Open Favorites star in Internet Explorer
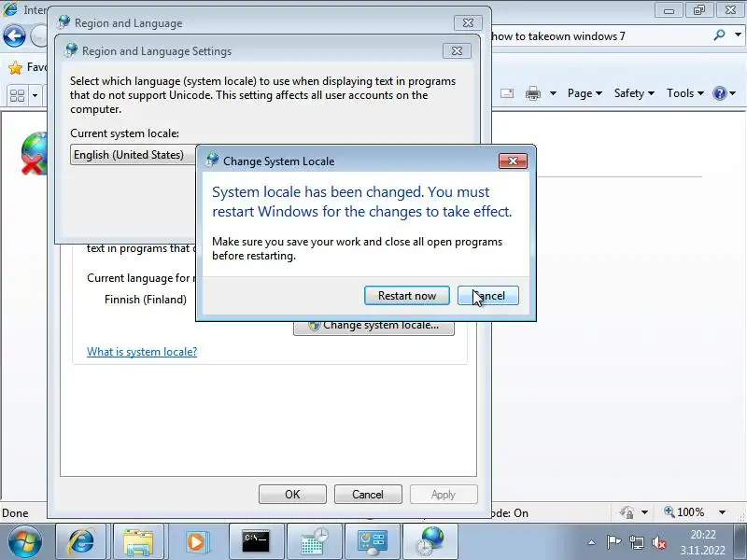 coord(15,67)
